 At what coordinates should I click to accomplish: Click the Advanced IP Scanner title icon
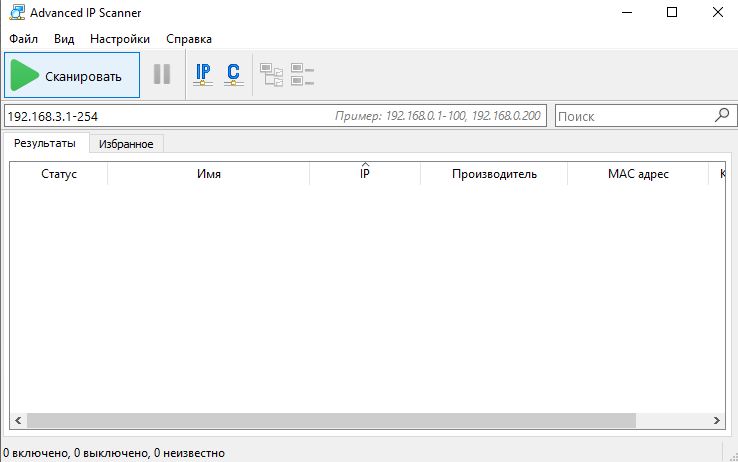[x=14, y=13]
